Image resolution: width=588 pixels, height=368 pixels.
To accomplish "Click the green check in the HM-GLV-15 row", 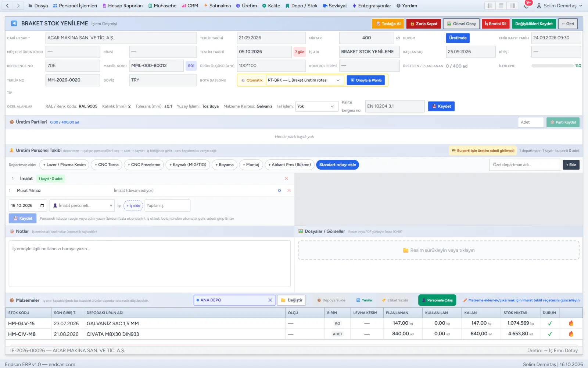I will coord(550,323).
